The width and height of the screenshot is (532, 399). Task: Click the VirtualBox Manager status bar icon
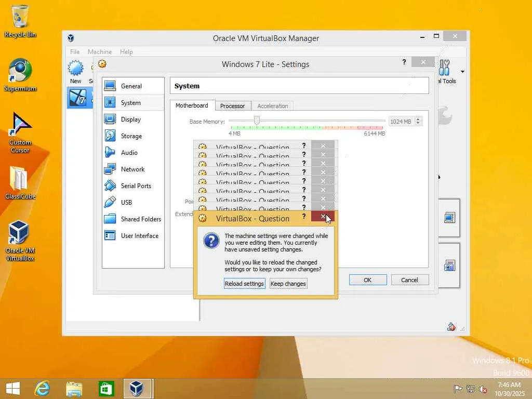451,326
